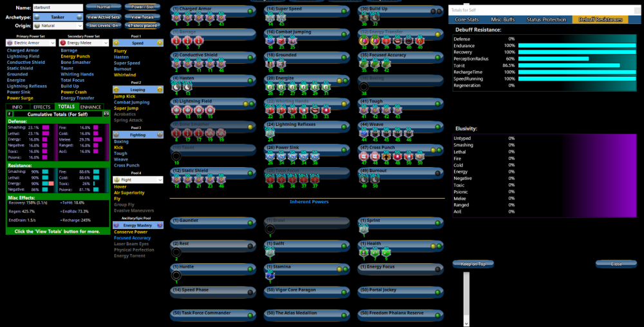Click the empty slot under Taunt power
Image resolution: width=644 pixels, height=327 pixels.
click(176, 155)
